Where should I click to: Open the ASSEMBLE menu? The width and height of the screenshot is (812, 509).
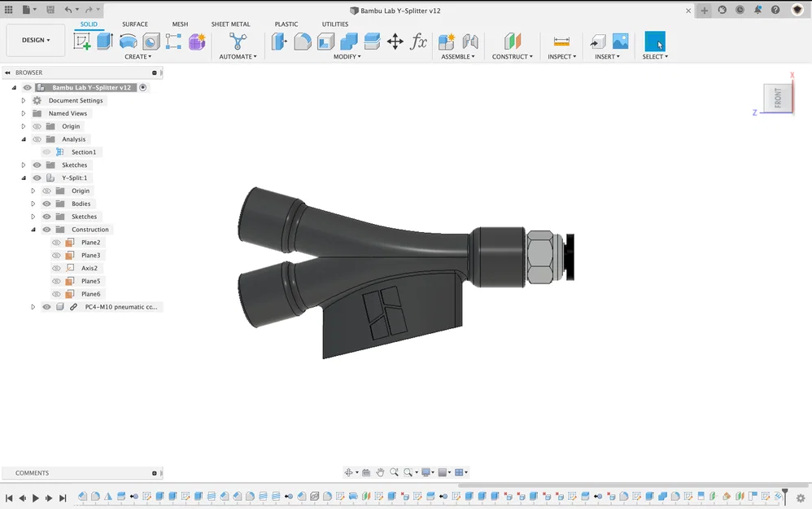coord(458,56)
